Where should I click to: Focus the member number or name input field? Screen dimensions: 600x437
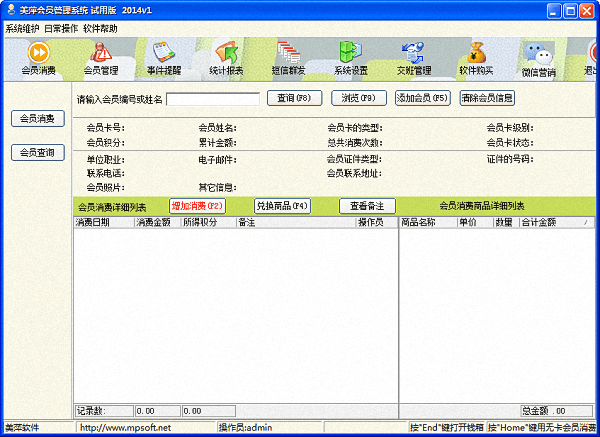tap(212, 99)
